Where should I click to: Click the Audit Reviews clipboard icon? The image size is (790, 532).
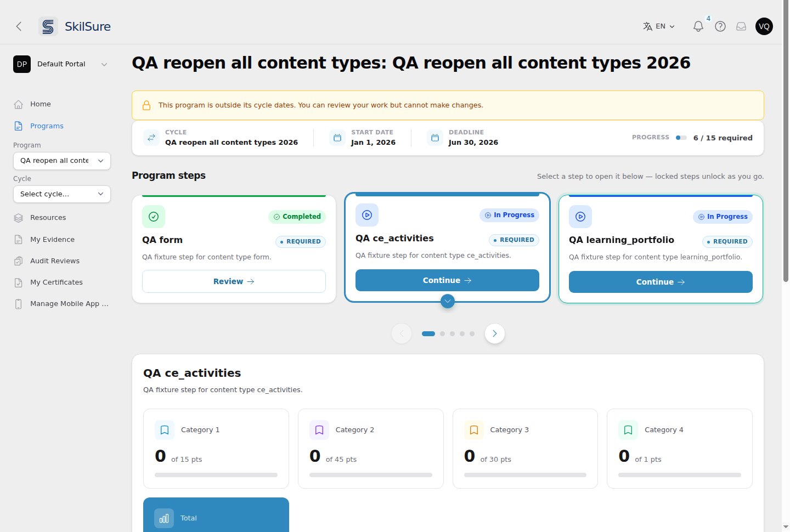pos(19,261)
